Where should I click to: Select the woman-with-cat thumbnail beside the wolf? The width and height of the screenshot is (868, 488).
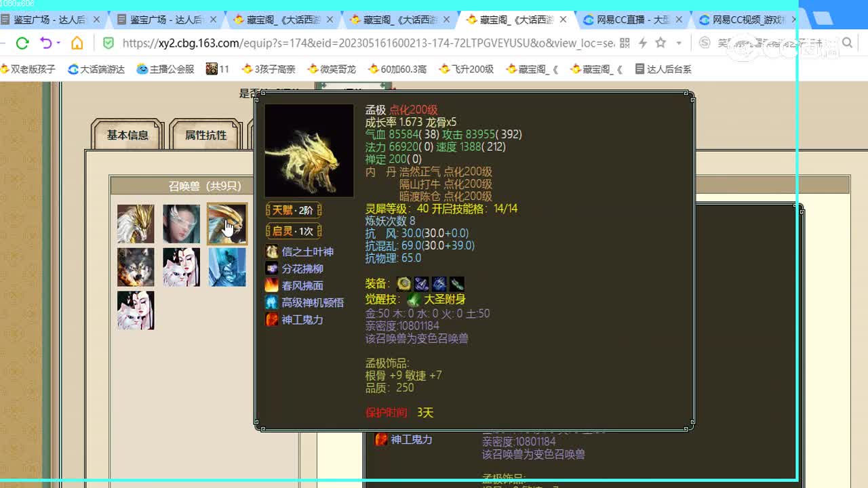click(181, 267)
